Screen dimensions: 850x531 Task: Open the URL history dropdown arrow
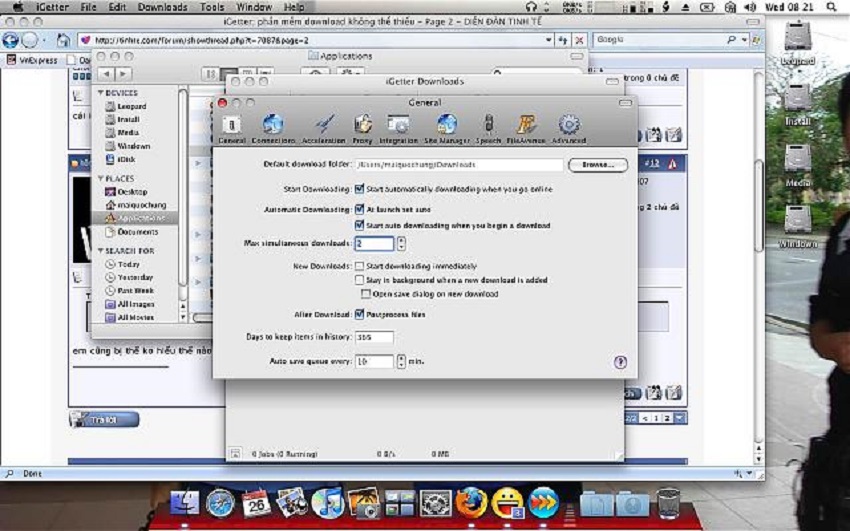pos(549,40)
